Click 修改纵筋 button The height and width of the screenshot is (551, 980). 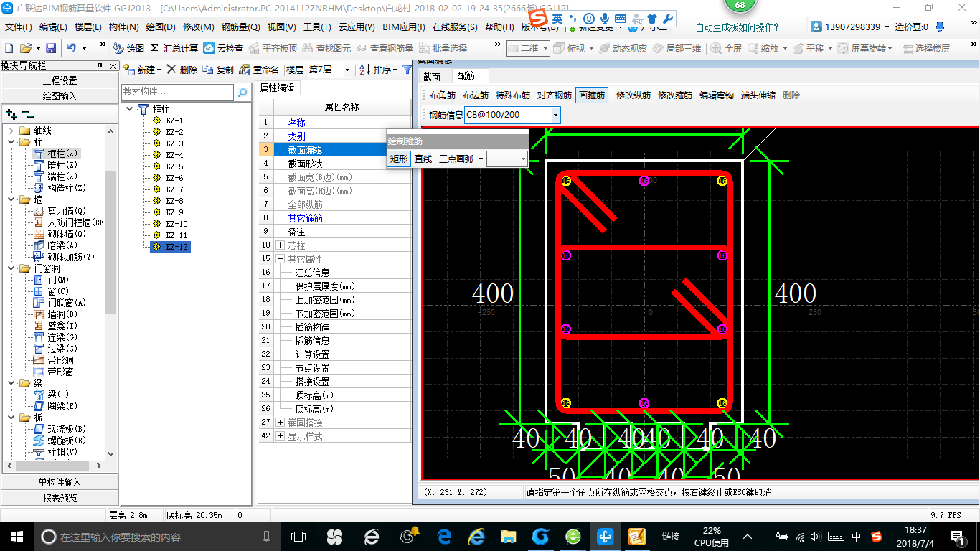tap(633, 95)
